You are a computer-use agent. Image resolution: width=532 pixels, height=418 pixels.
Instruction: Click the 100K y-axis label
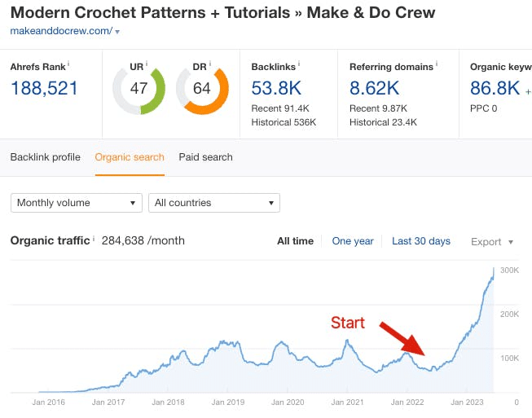coord(510,359)
